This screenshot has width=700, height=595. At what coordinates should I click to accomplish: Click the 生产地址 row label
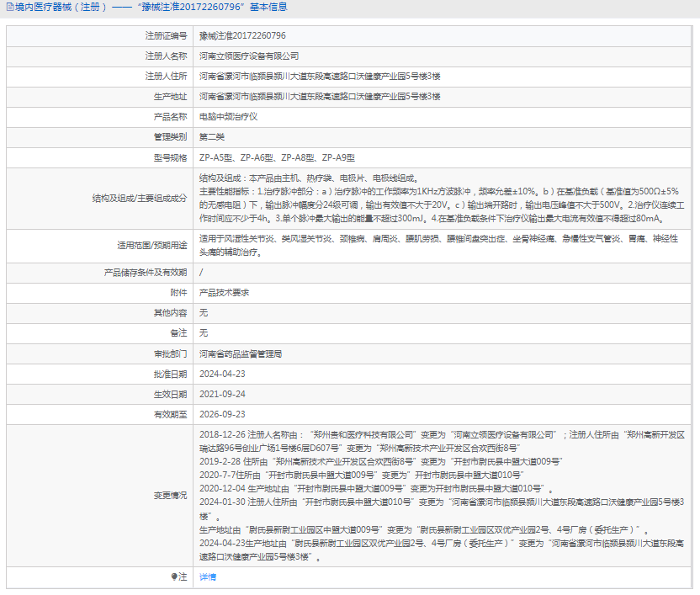tap(170, 97)
